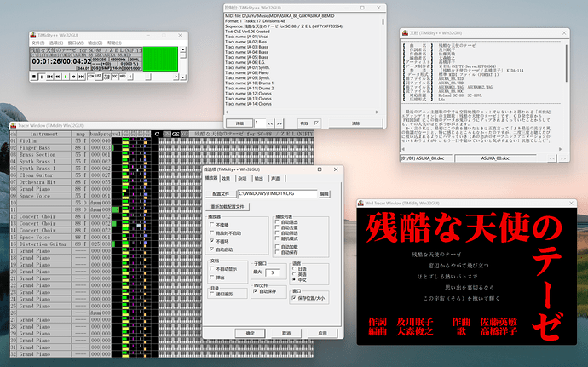Toggle the WRD tracer window button

pyautogui.click(x=123, y=76)
